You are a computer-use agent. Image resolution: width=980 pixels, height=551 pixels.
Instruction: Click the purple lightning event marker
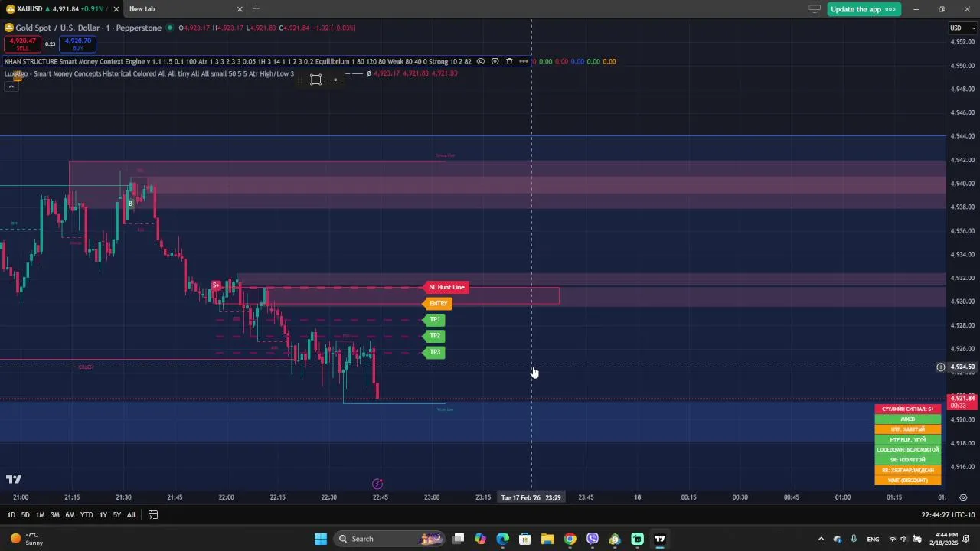pos(377,484)
